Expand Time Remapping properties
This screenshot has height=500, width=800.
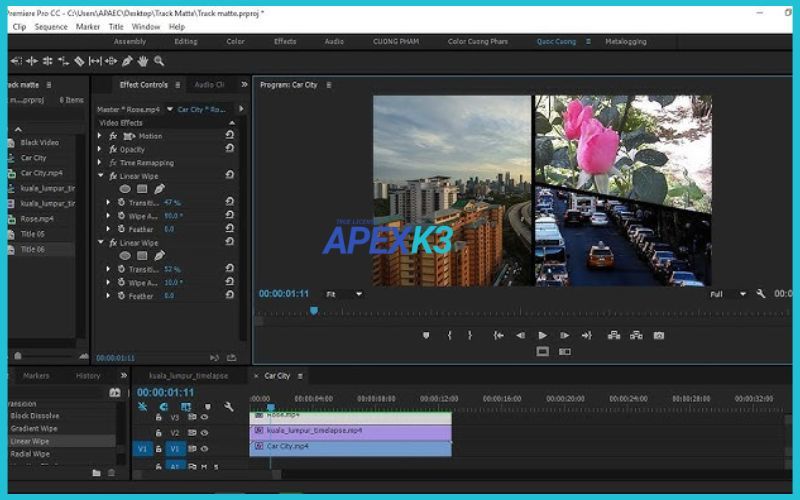(99, 162)
